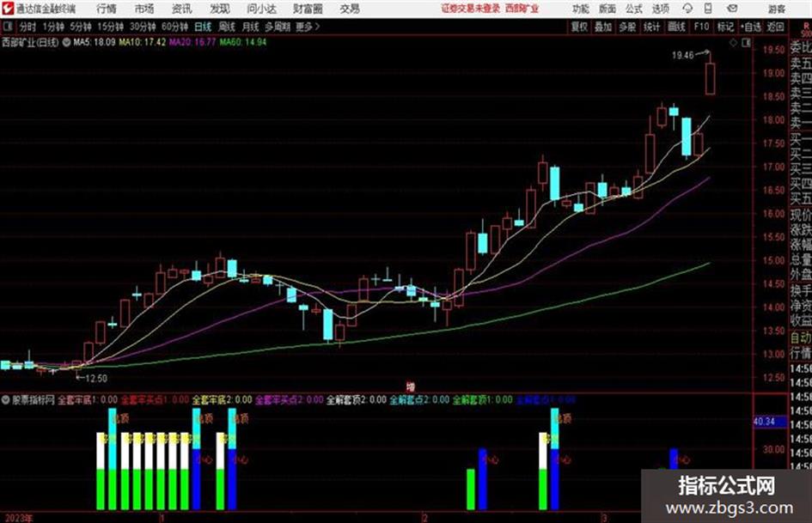This screenshot has height=523, width=812.
Task: Click the MA60: 14.94 value label
Action: 243,42
